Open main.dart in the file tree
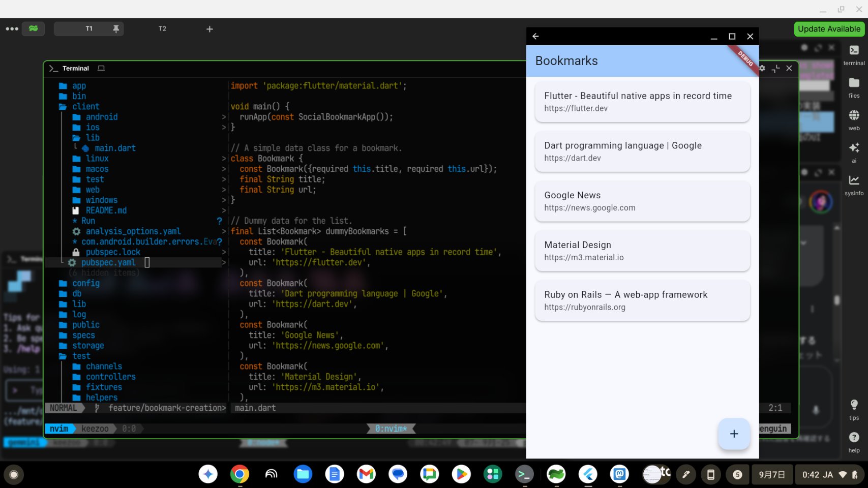 point(109,148)
